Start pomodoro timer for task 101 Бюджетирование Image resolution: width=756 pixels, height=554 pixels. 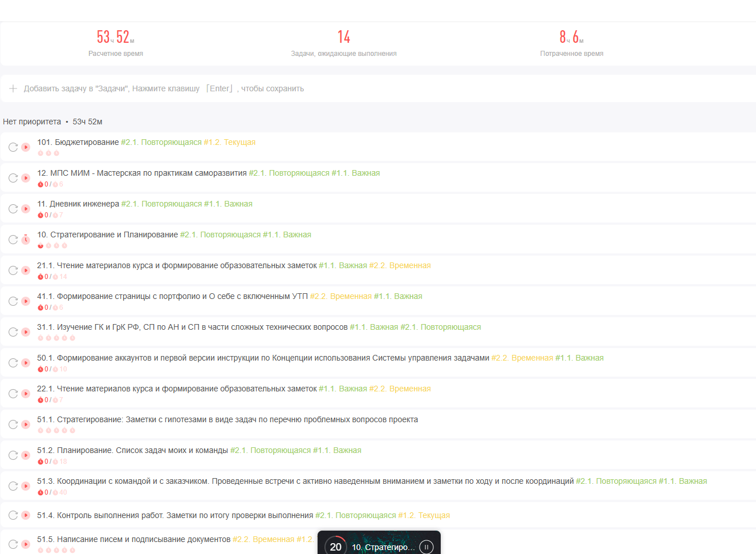click(x=26, y=147)
